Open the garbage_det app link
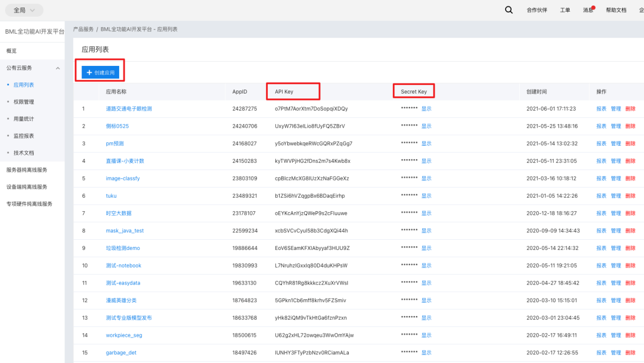Screen dimensions: 644x363 (x=121, y=353)
